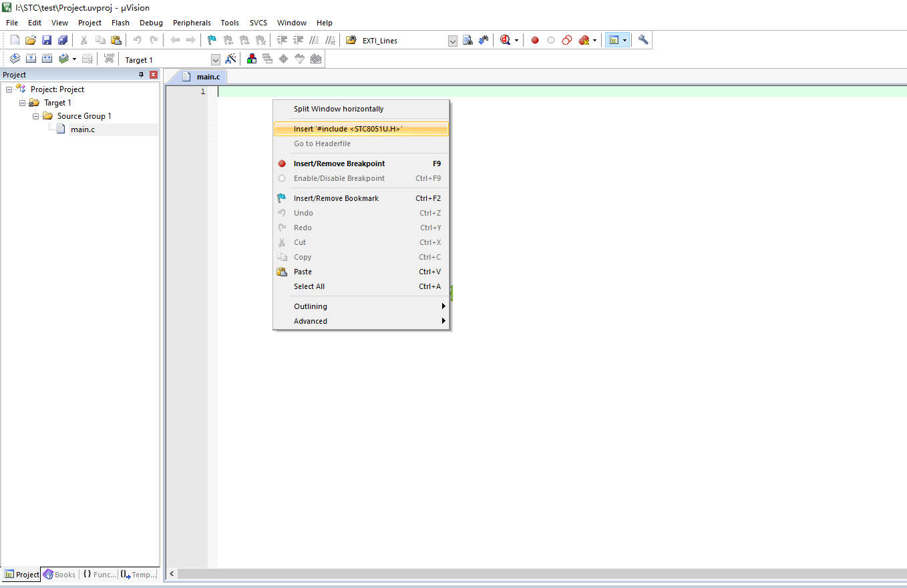Click the Manage Project Items colored-blocks icon
The image size is (907, 588).
click(252, 59)
